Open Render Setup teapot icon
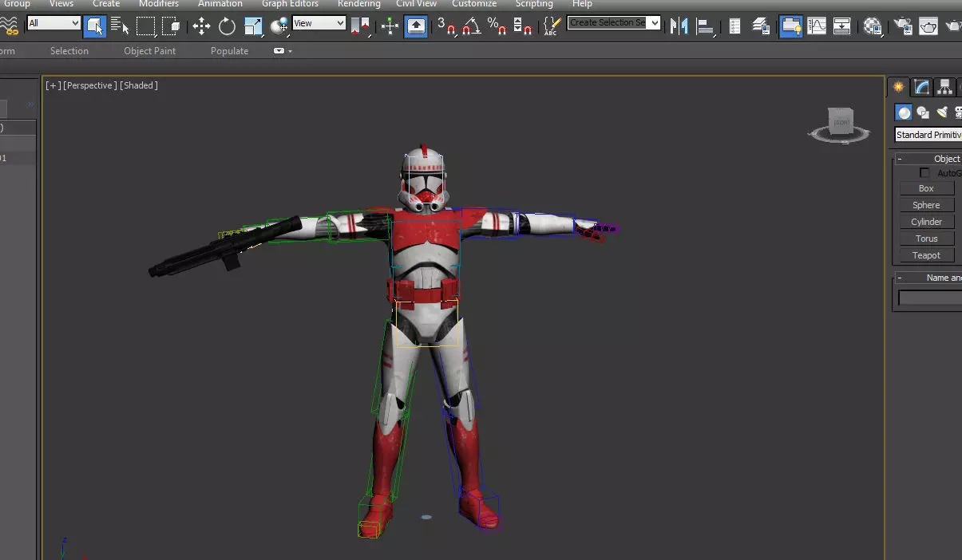This screenshot has width=962, height=560. pyautogui.click(x=903, y=26)
